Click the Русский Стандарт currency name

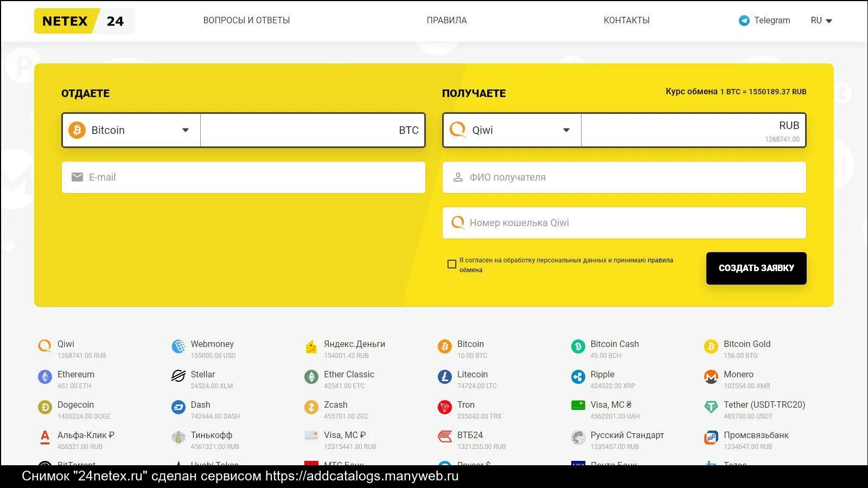click(x=627, y=435)
